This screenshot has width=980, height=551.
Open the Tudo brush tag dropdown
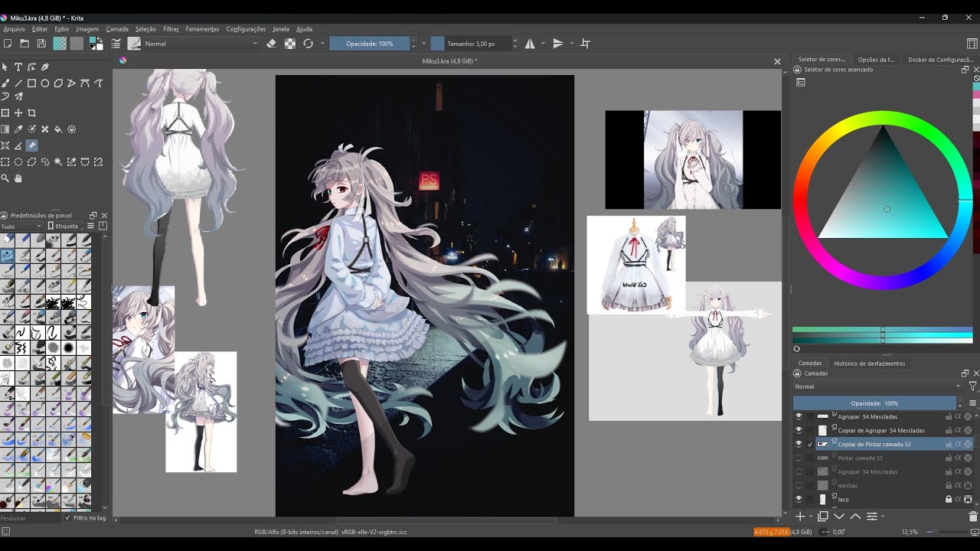[x=21, y=227]
